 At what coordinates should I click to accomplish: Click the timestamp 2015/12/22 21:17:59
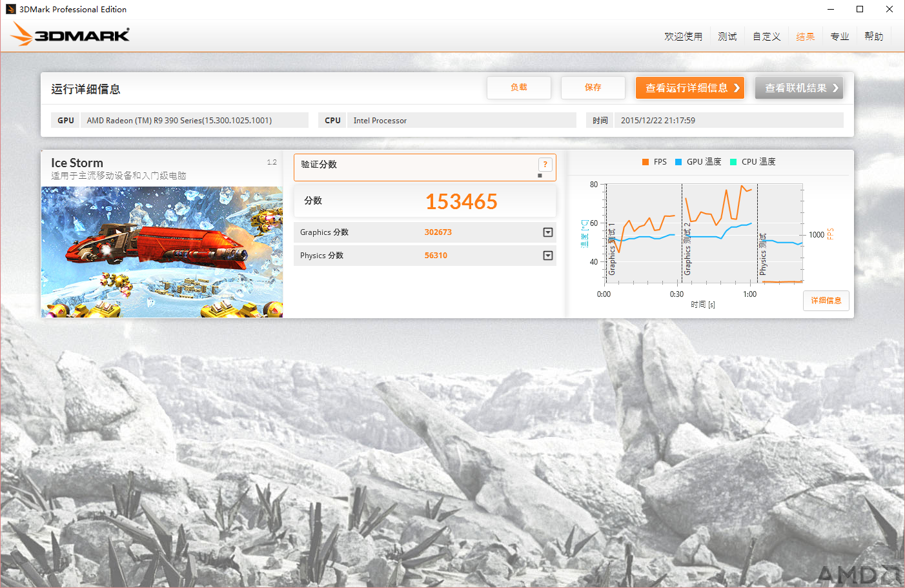coord(729,121)
